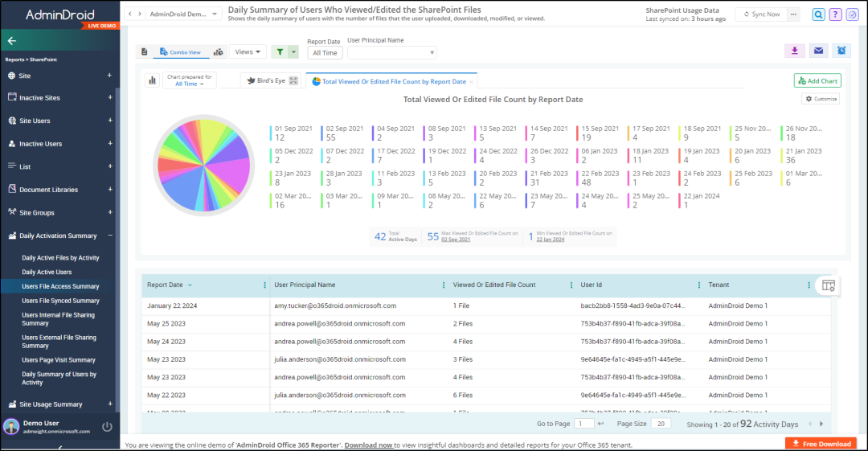Select Users External File Sharing Summary

(x=59, y=342)
